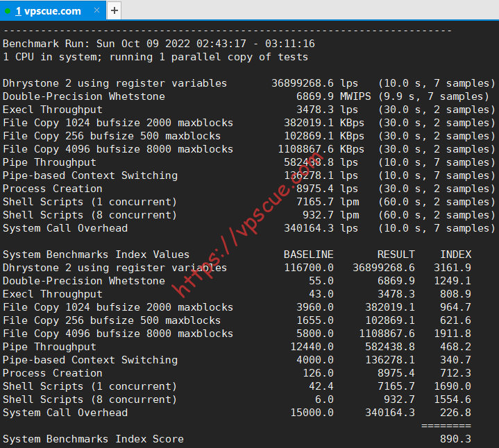This screenshot has width=499, height=448.
Task: Click the 340164.3 lps System Call value
Action: [x=321, y=228]
